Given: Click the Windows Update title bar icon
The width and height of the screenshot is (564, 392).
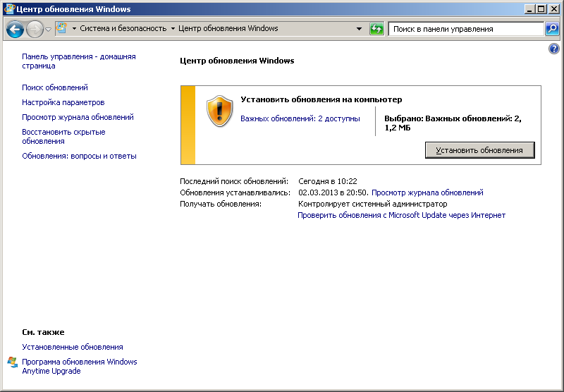Looking at the screenshot, I should click(x=9, y=9).
